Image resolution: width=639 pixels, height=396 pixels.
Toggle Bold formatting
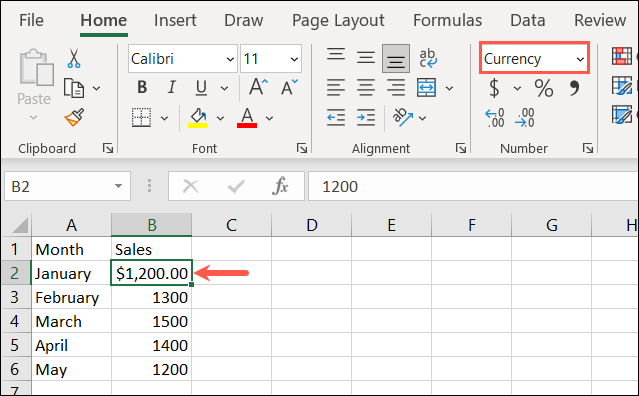click(x=142, y=87)
